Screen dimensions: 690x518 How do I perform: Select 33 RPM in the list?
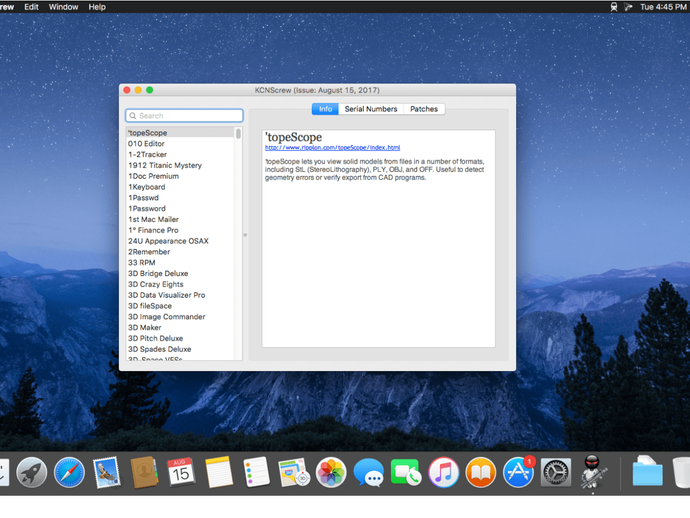[180, 262]
